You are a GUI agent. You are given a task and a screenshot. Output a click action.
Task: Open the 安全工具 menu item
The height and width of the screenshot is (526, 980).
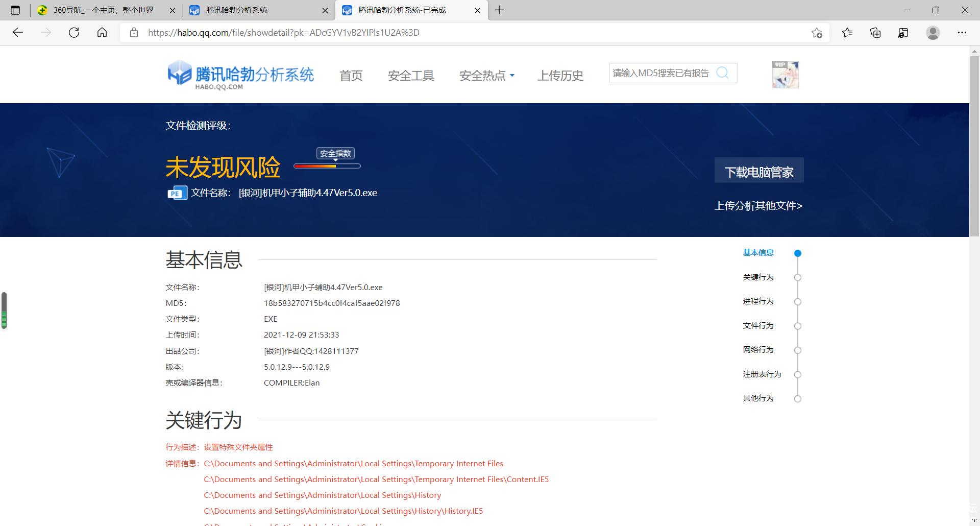coord(411,76)
